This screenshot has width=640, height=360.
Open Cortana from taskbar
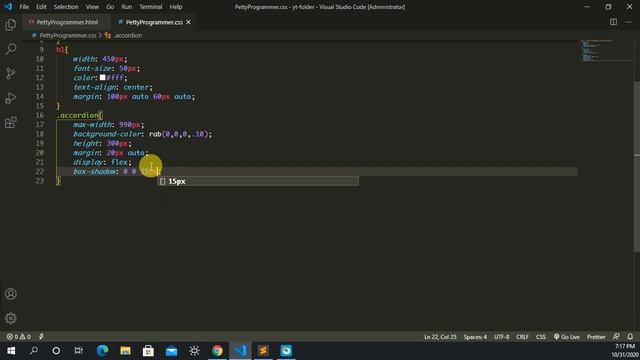coord(56,351)
